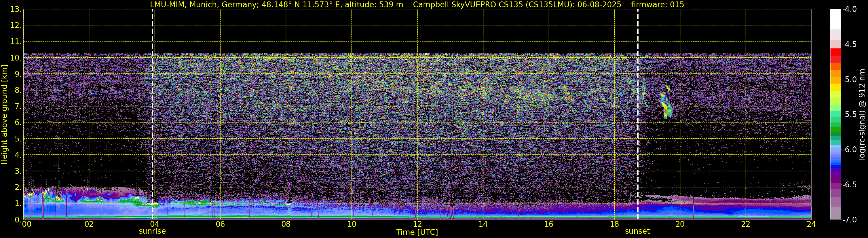
Task: Click the "sunset" label below the axis
Action: [637, 231]
